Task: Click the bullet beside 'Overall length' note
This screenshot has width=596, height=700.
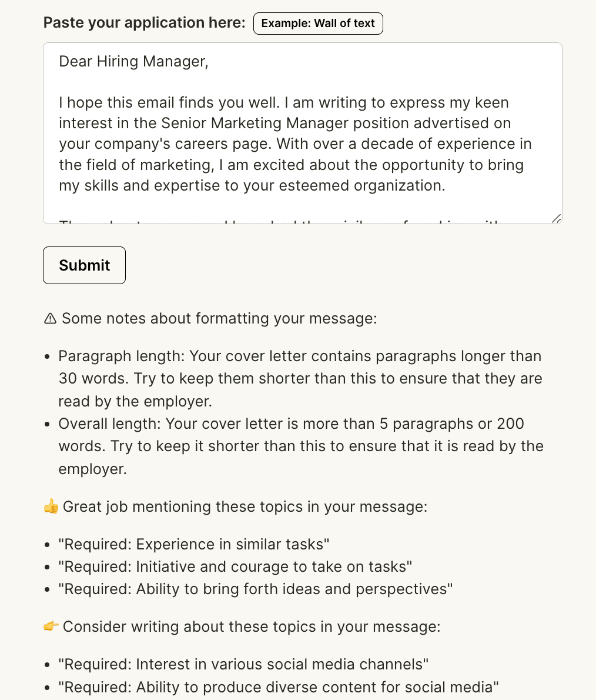Action: 48,424
